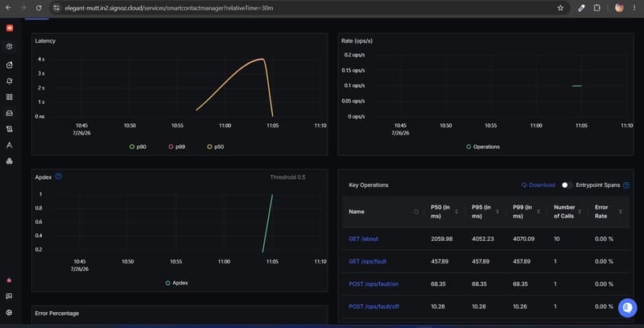Open the browser Extensions puzzle icon

[597, 8]
